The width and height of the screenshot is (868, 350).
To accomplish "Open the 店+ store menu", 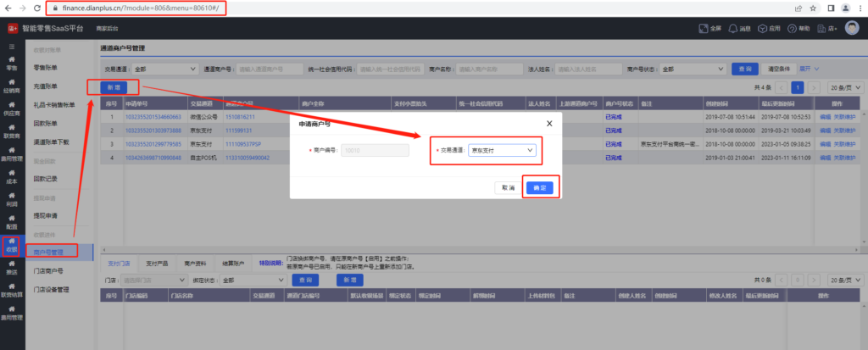I will [827, 28].
